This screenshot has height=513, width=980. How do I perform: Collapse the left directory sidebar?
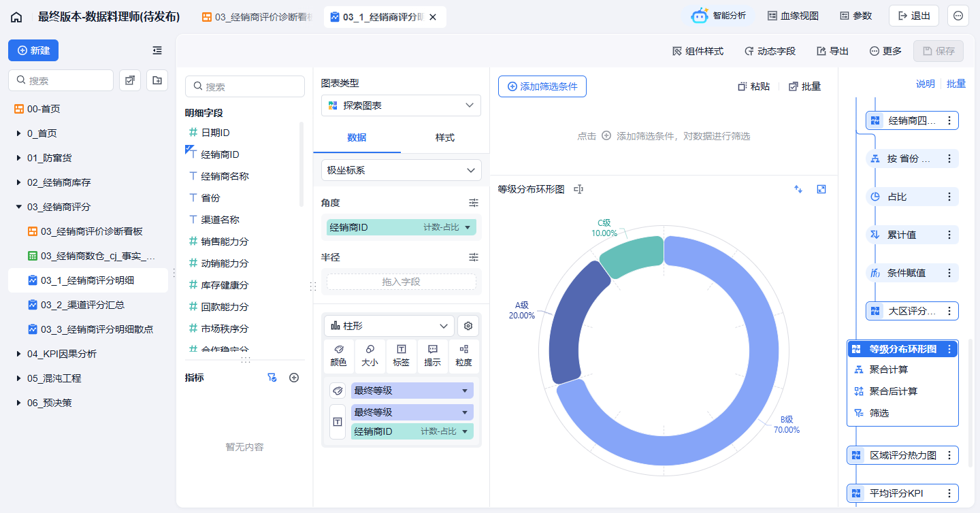click(x=157, y=50)
